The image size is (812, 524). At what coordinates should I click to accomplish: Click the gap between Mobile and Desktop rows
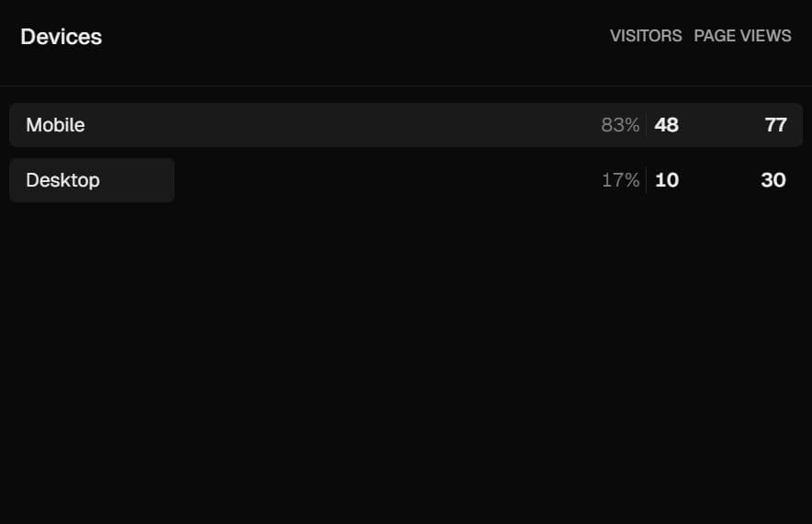406,153
